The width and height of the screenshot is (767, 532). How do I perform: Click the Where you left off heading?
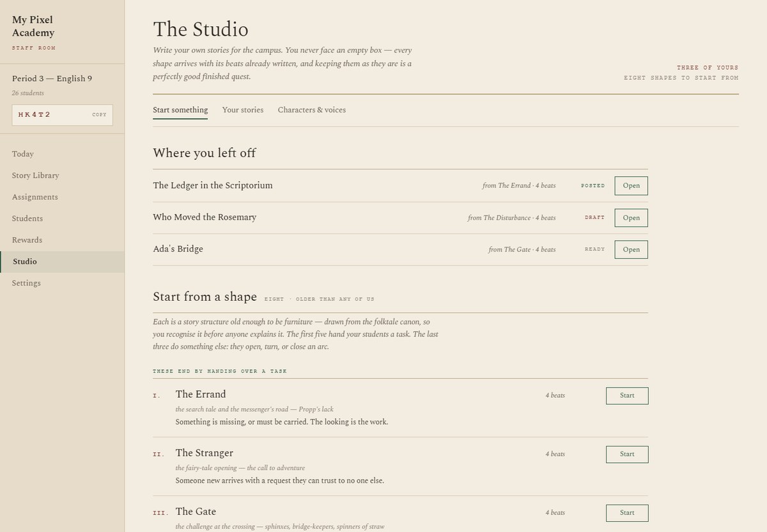[x=205, y=153]
